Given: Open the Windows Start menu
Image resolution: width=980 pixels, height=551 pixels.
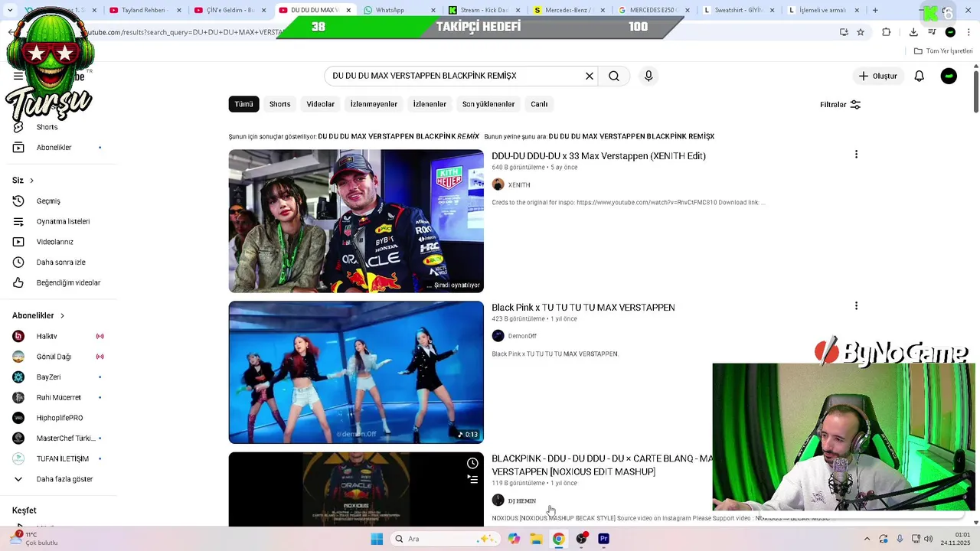Looking at the screenshot, I should [x=377, y=539].
